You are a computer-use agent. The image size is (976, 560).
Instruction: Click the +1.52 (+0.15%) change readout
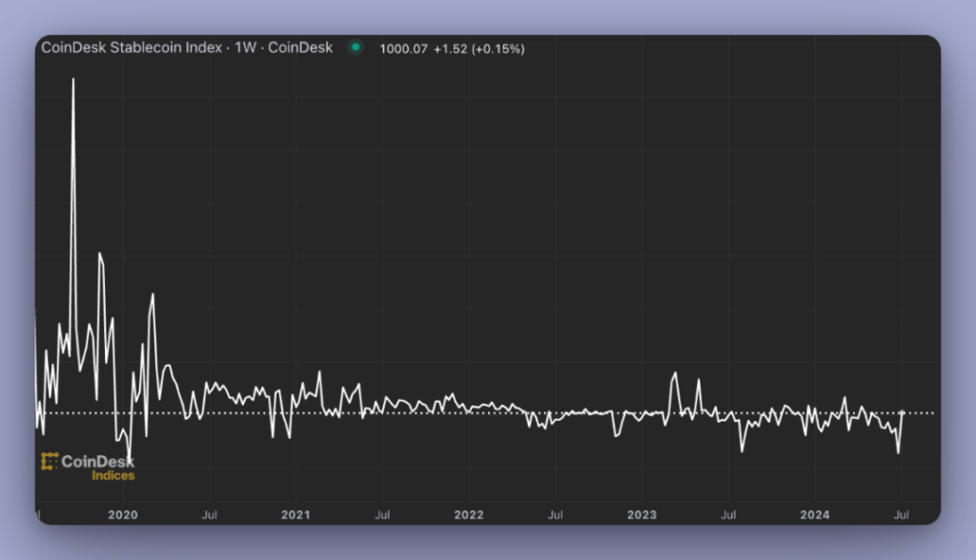[478, 48]
